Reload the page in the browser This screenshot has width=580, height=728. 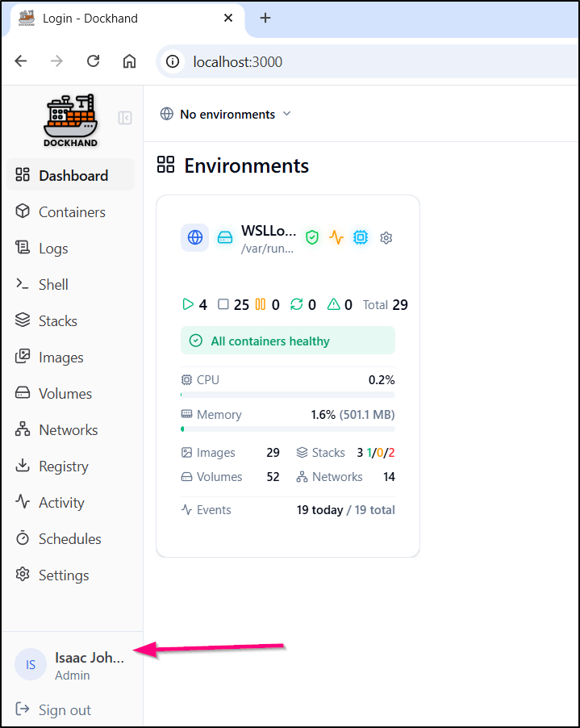(x=94, y=61)
